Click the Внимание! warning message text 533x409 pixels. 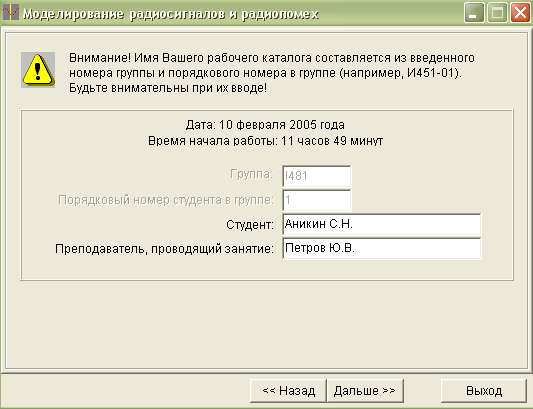pyautogui.click(x=272, y=73)
